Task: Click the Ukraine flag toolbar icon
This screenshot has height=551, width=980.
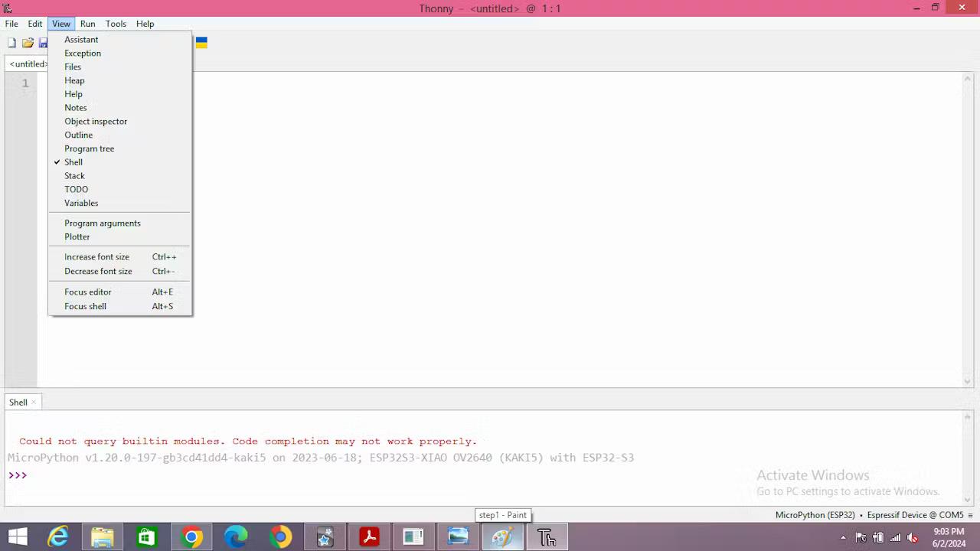Action: (201, 43)
